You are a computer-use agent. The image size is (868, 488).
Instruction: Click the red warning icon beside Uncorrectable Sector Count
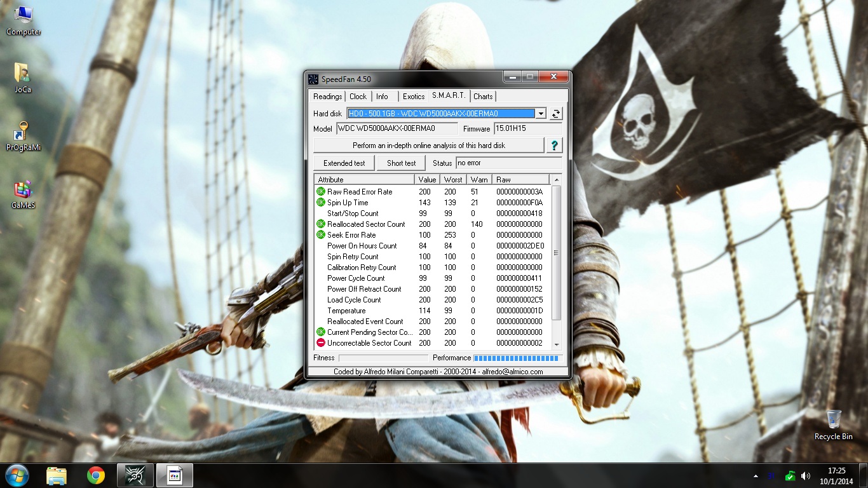pos(321,343)
